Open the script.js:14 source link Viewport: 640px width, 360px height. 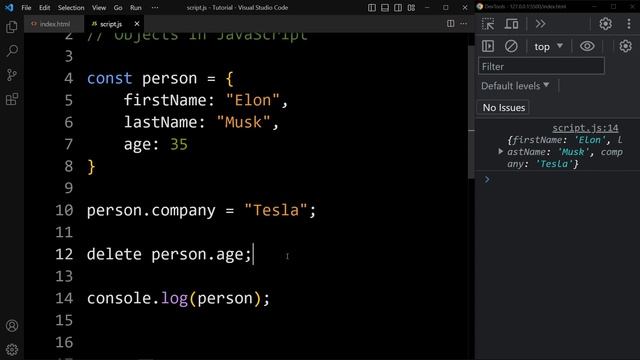pyautogui.click(x=585, y=128)
